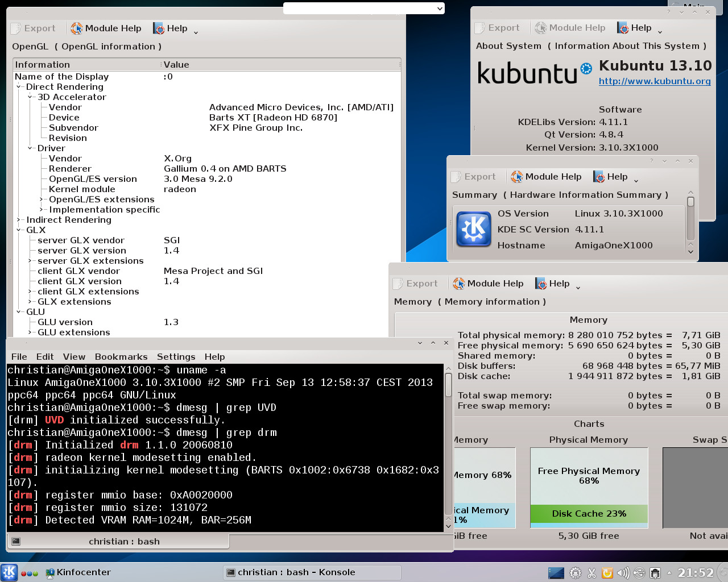
Task: Open Module Help in the Summary window
Action: (546, 177)
